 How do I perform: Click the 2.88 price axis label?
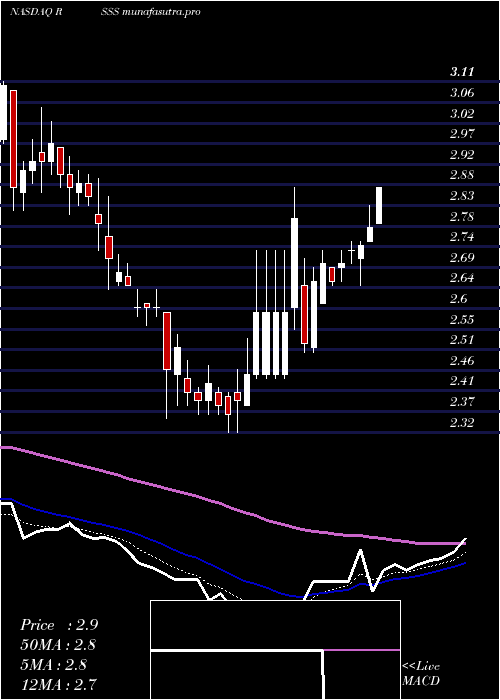[462, 175]
